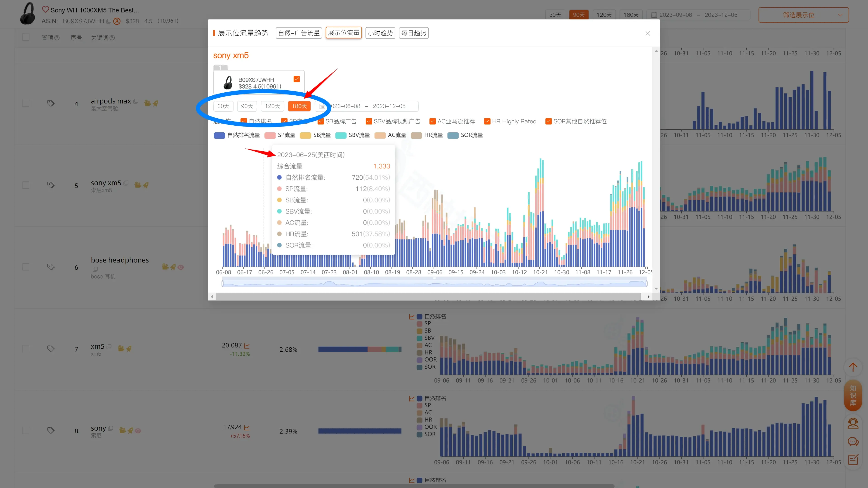This screenshot has width=868, height=488.
Task: Open the Amazon 'a' icon next to the ASIN
Action: pos(117,21)
